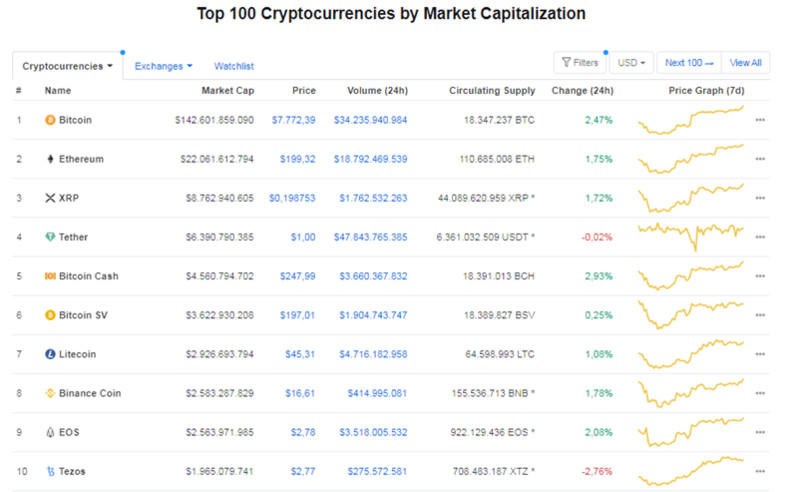Viewport: 798px width, 492px height.
Task: Open the Cryptocurrencies dropdown tab
Action: tap(67, 66)
